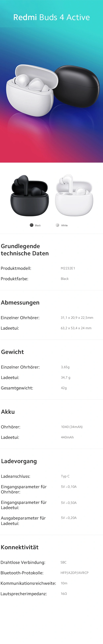Click the 'Gesamtgewicht' row label
The height and width of the screenshot is (644, 103).
point(17,388)
